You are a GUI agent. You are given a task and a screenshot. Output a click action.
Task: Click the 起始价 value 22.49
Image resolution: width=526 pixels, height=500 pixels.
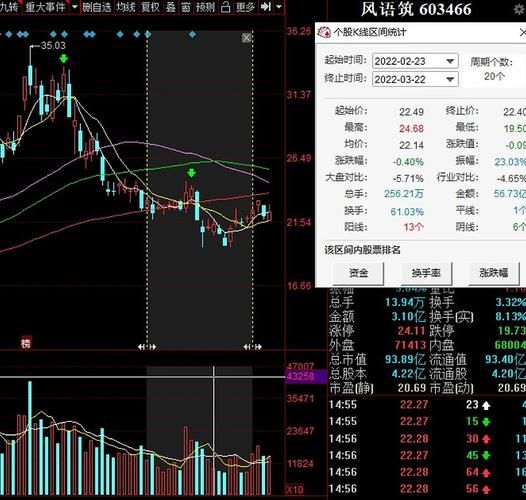tap(411, 112)
